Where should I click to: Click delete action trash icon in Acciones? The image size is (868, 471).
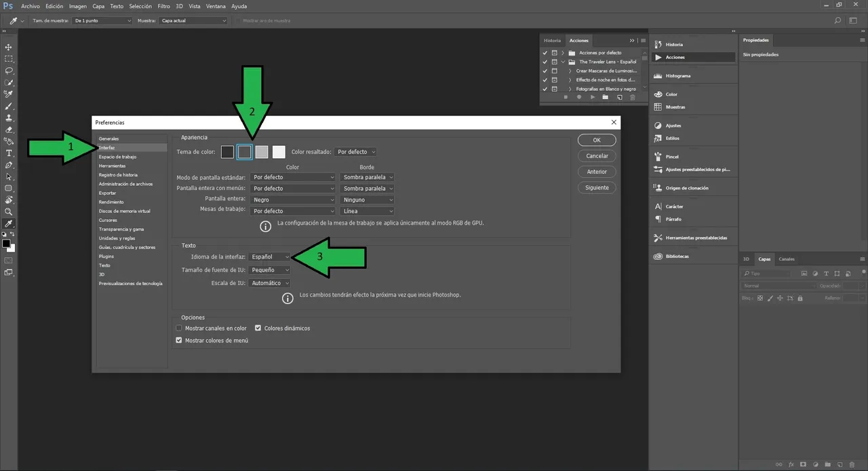[633, 97]
